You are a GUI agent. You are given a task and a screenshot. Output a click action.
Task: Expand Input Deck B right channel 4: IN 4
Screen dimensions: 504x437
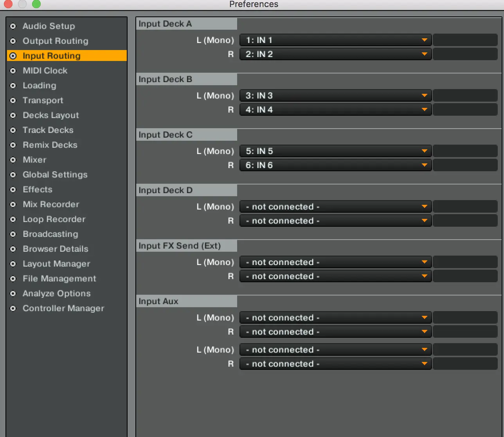(335, 110)
